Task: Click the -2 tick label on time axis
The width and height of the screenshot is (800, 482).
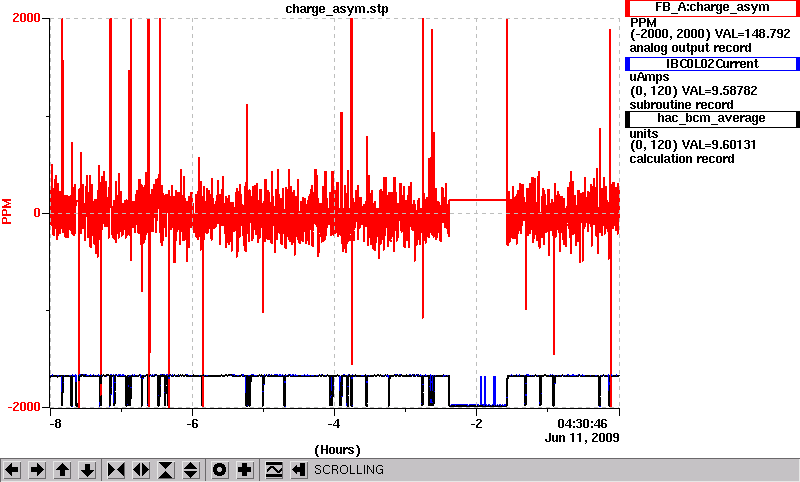Action: point(476,424)
